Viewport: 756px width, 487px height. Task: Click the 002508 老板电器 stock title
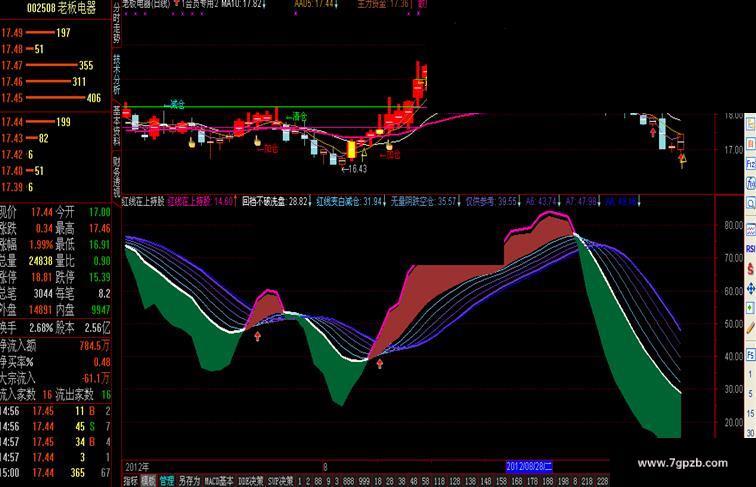61,8
